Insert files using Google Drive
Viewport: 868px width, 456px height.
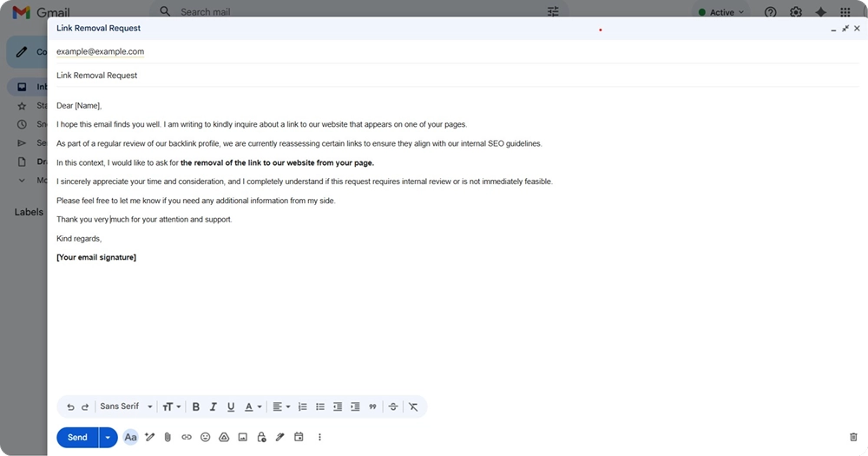[x=224, y=437]
